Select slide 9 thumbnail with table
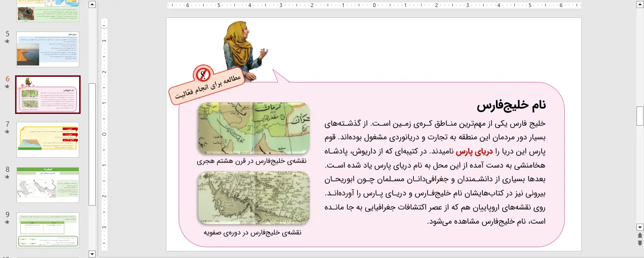Screen dimensions: 644x258 (x=48, y=230)
